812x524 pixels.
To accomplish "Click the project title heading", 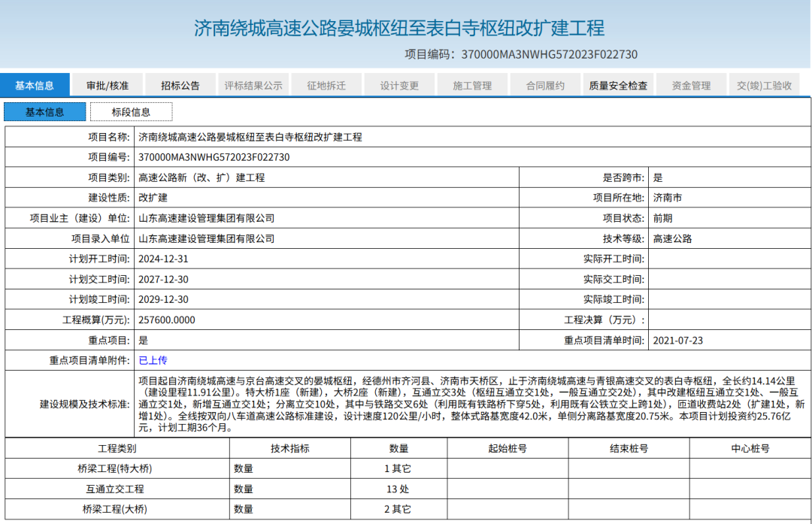I will 399,28.
